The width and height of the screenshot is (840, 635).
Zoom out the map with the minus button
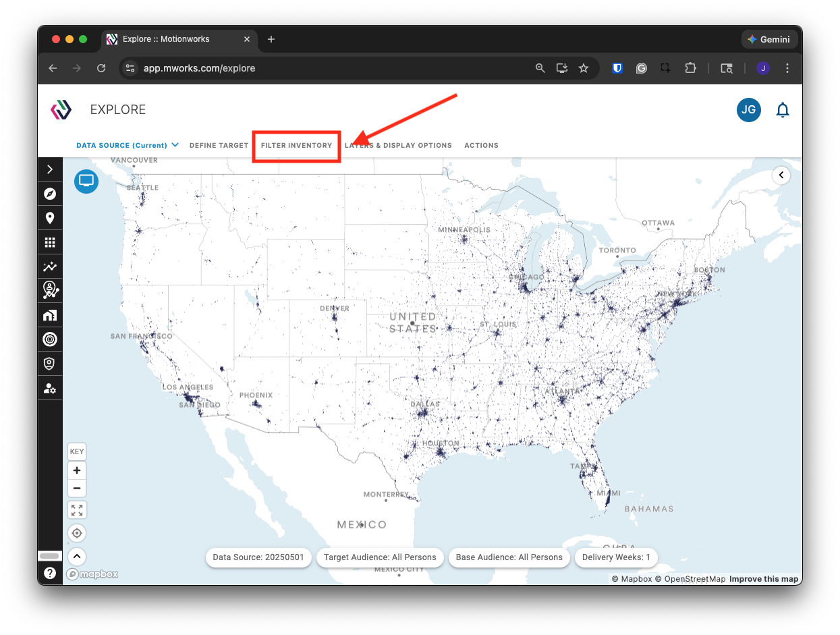[77, 488]
